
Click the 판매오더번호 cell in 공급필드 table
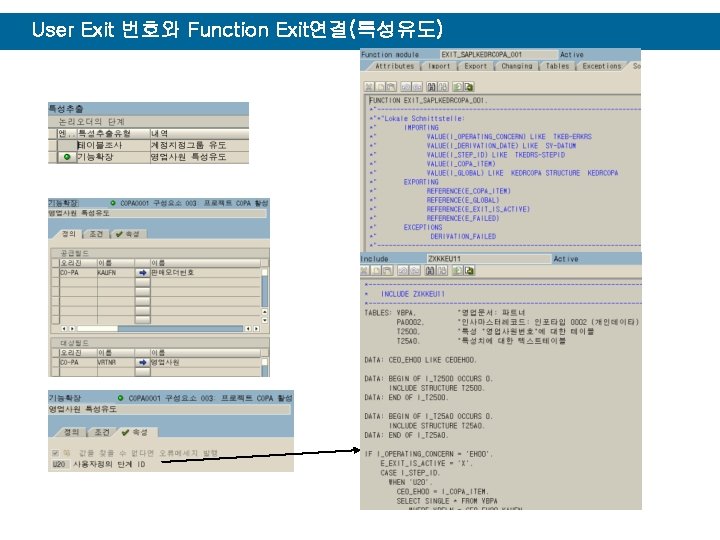click(205, 273)
